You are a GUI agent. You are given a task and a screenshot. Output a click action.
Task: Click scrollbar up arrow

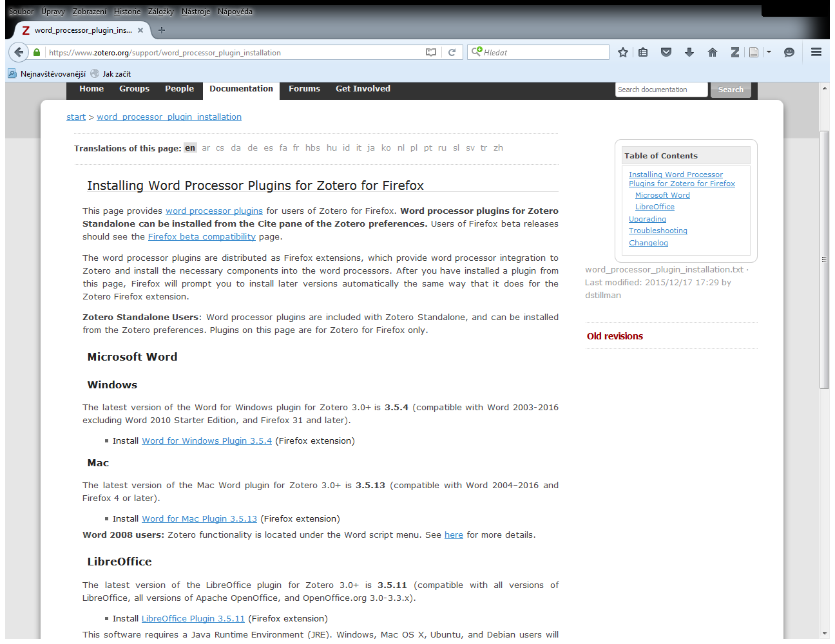click(x=824, y=88)
